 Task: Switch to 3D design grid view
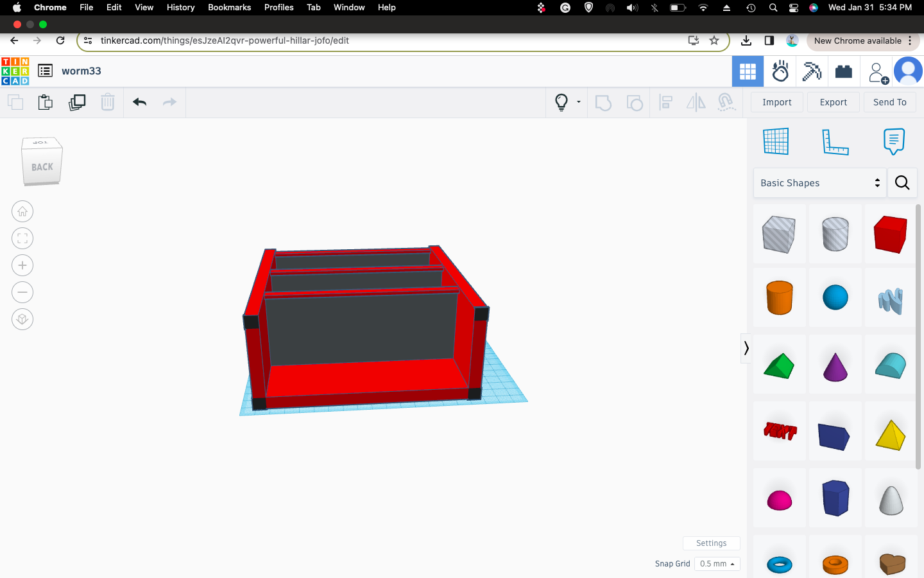tap(748, 71)
